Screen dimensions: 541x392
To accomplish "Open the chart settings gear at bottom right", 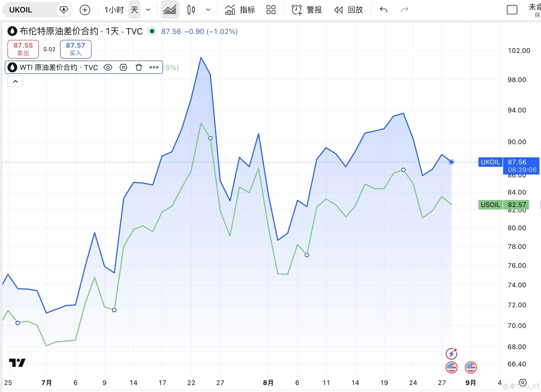I will coord(523,383).
